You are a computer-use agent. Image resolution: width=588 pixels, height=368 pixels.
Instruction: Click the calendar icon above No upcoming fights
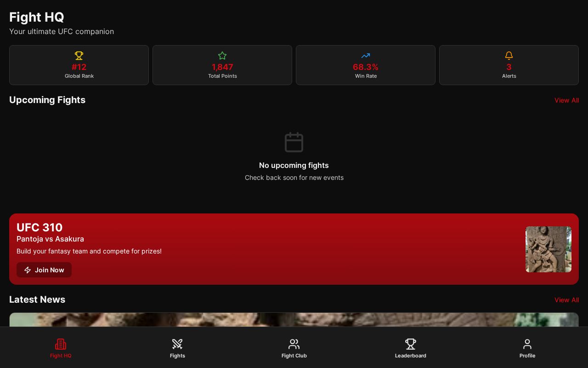click(294, 142)
